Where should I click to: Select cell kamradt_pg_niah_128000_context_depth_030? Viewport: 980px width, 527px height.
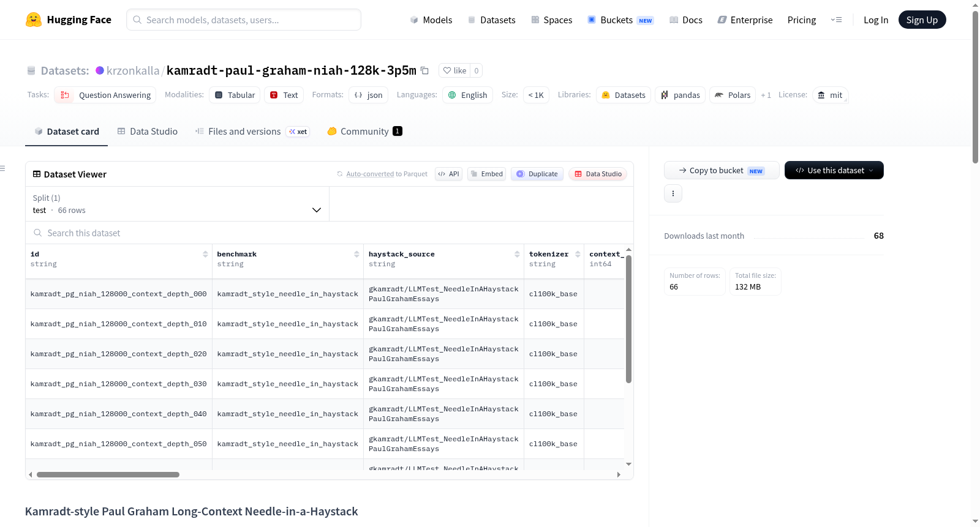point(119,384)
